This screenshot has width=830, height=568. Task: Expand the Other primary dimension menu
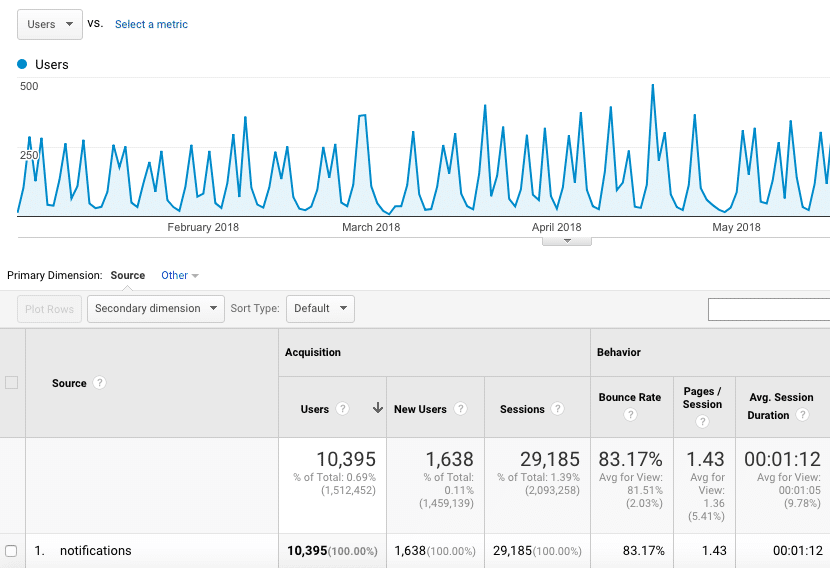(180, 275)
